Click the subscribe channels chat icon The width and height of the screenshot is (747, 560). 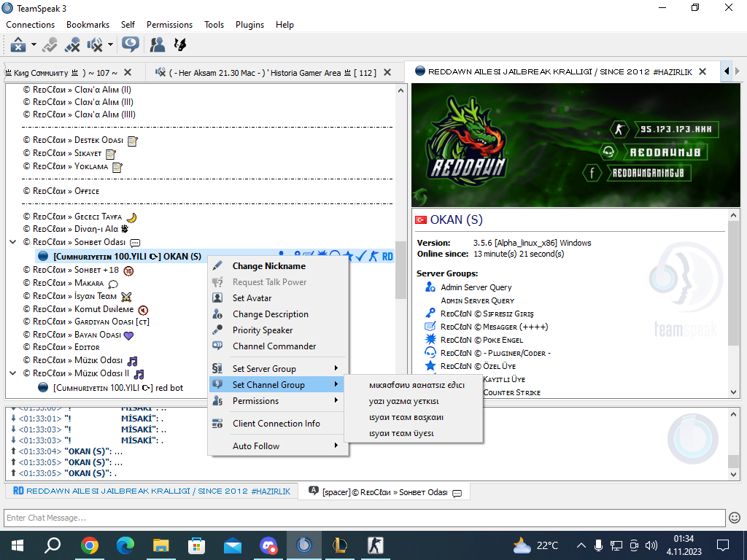[131, 44]
